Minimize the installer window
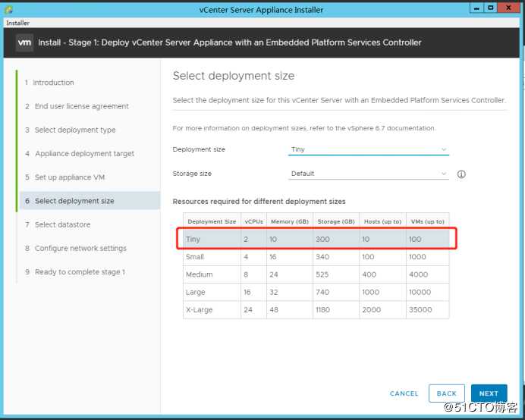This screenshot has width=525, height=420. [476, 8]
